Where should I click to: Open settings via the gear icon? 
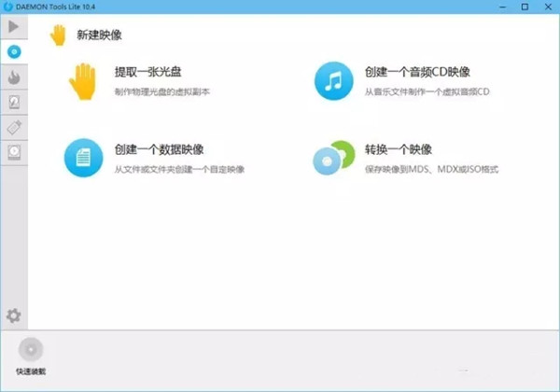click(x=14, y=316)
